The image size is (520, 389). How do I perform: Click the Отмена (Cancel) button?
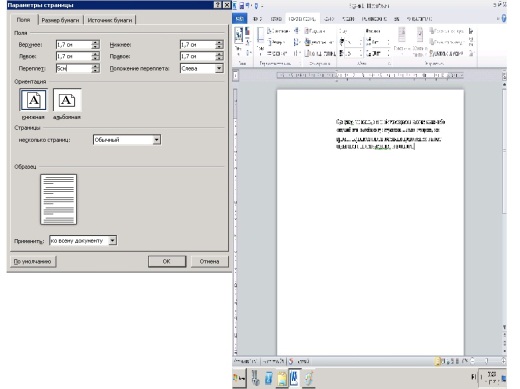click(209, 261)
